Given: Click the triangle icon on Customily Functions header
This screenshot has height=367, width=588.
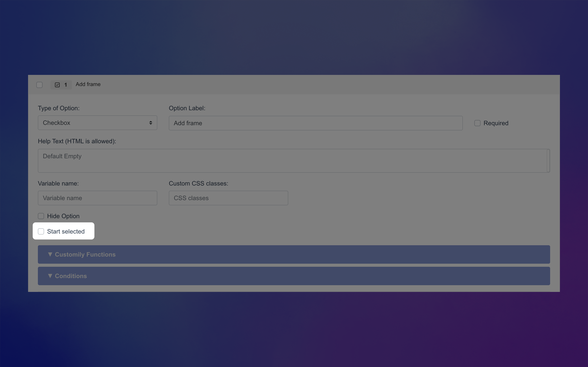Looking at the screenshot, I should click(x=50, y=254).
